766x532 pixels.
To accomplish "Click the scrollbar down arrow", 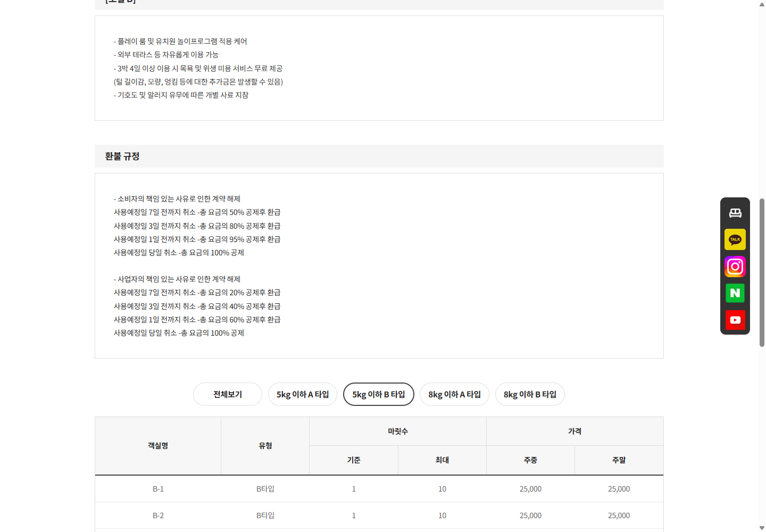I will [762, 528].
